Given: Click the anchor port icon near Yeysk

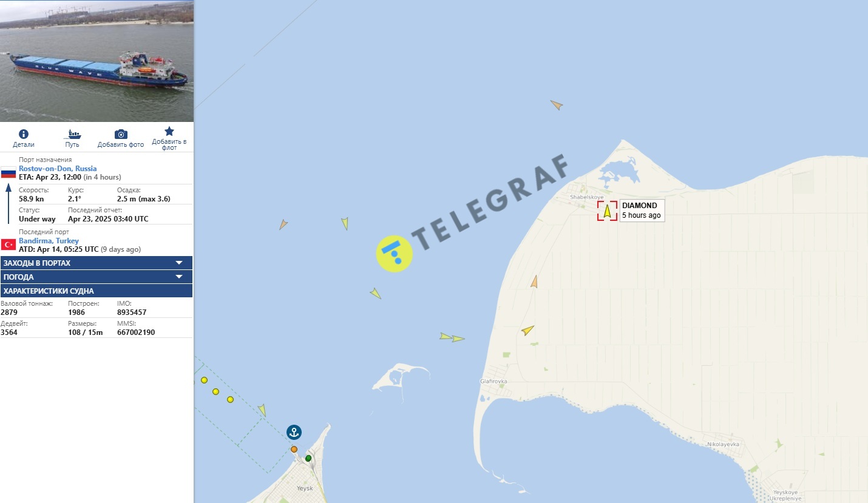Looking at the screenshot, I should coord(294,433).
